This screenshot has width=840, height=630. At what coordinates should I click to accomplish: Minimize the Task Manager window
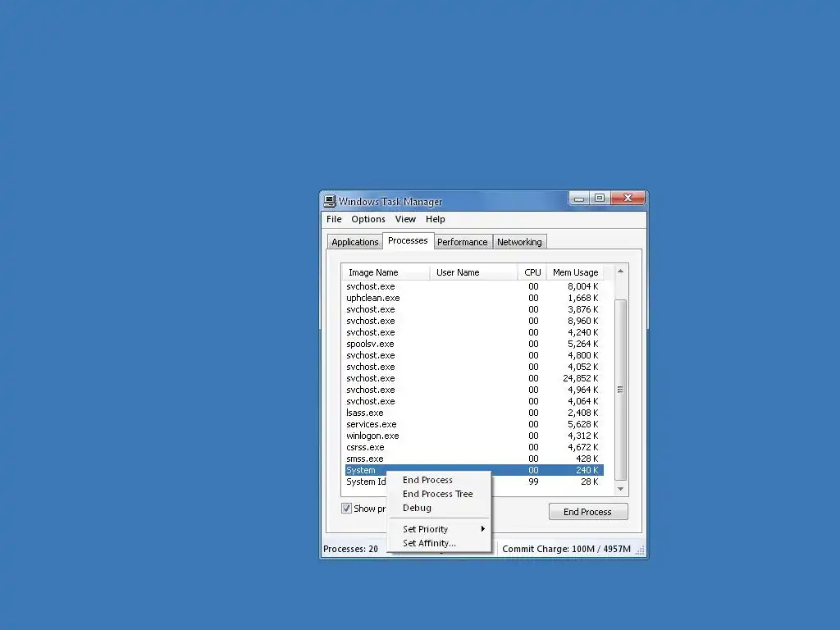[x=579, y=199]
